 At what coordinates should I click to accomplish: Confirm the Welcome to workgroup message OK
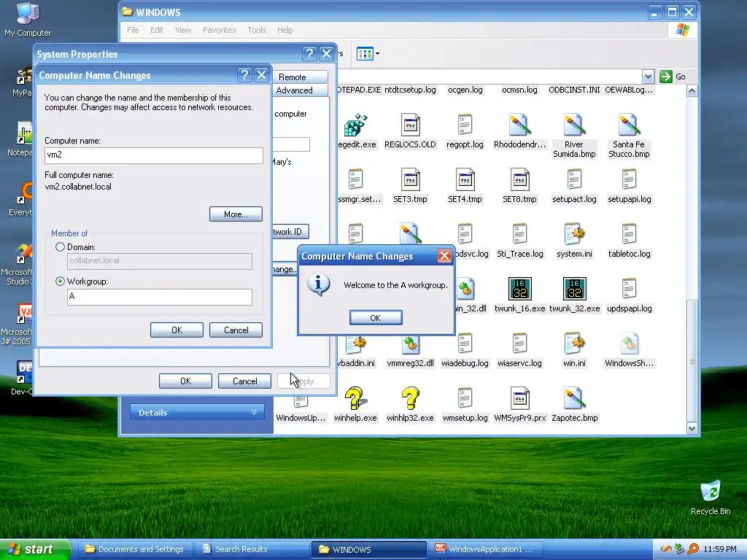click(376, 318)
